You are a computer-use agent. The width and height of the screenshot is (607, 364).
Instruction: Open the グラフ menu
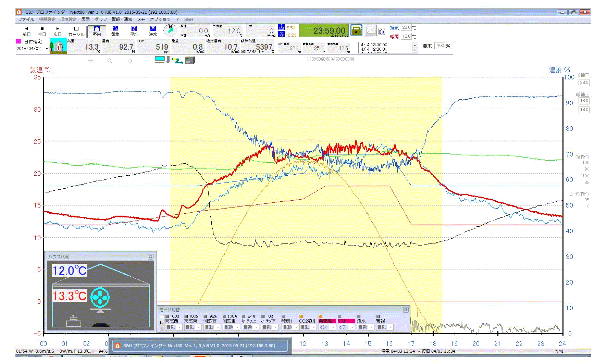click(101, 20)
